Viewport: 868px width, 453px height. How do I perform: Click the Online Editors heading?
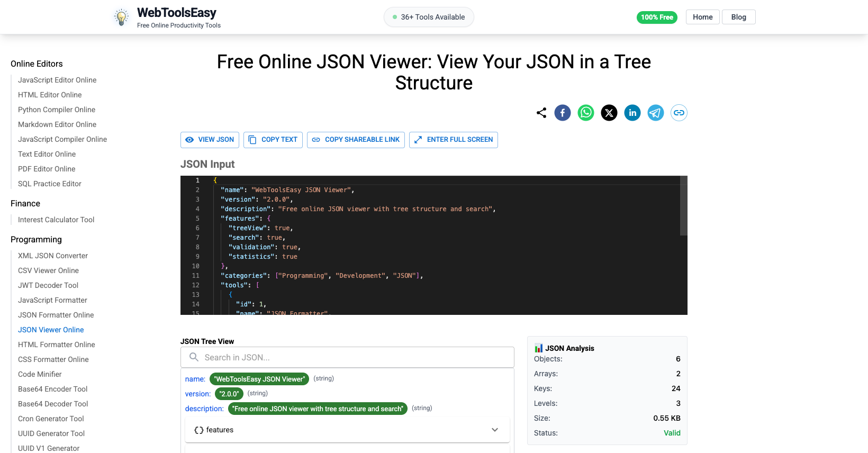[x=37, y=64]
